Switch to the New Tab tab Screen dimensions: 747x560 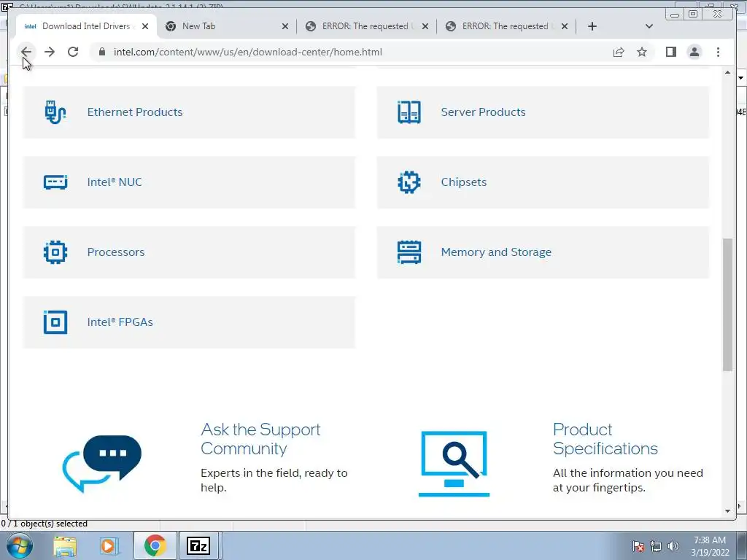tap(228, 26)
